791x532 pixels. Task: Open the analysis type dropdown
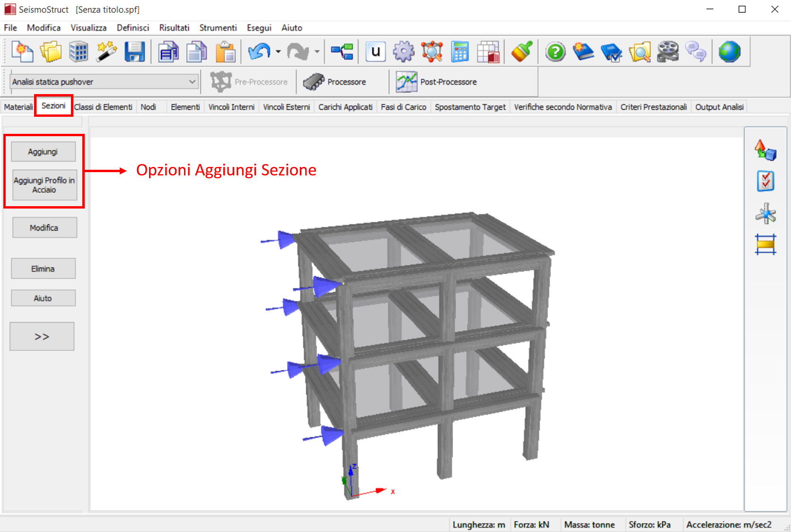click(192, 82)
